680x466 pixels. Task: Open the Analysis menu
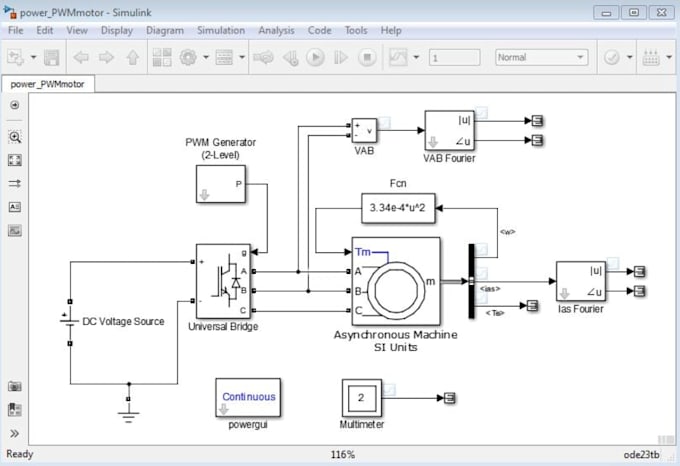coord(276,30)
